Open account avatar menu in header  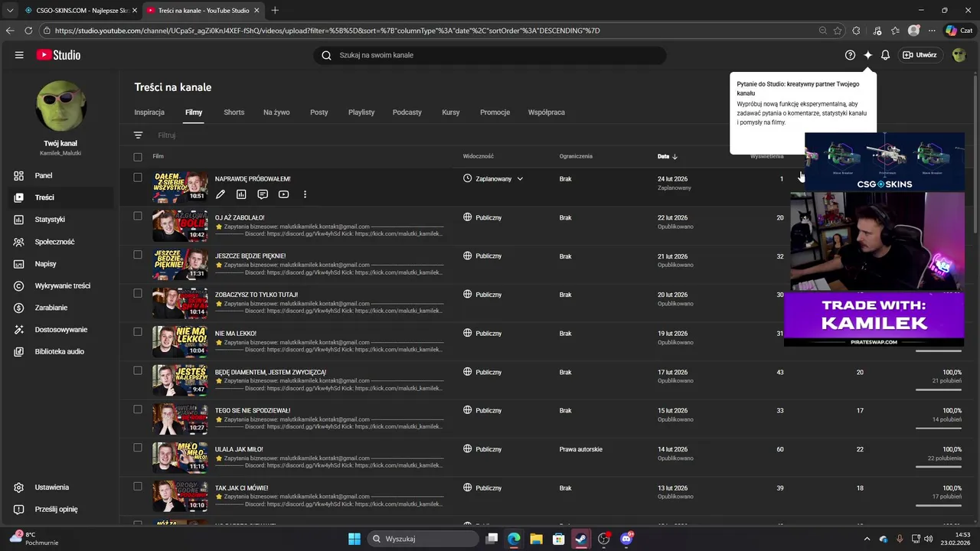959,55
